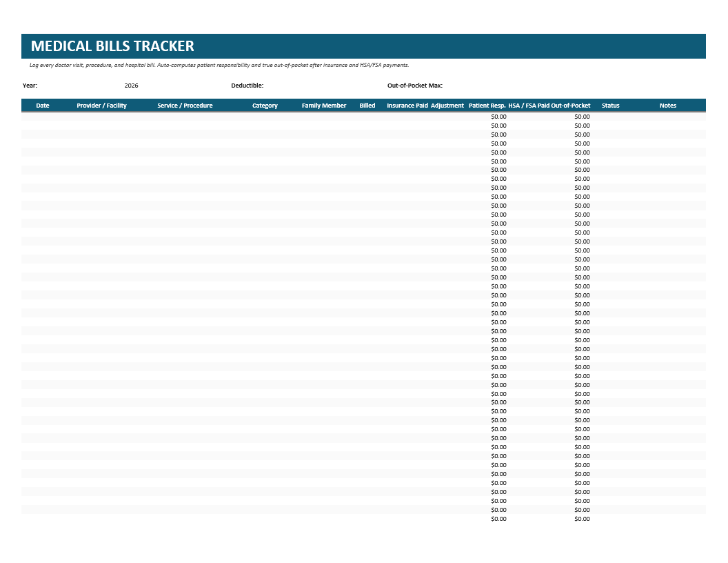Select first-row Out-of-Pocket $0.00 cell
This screenshot has height=563, width=728.
[582, 117]
